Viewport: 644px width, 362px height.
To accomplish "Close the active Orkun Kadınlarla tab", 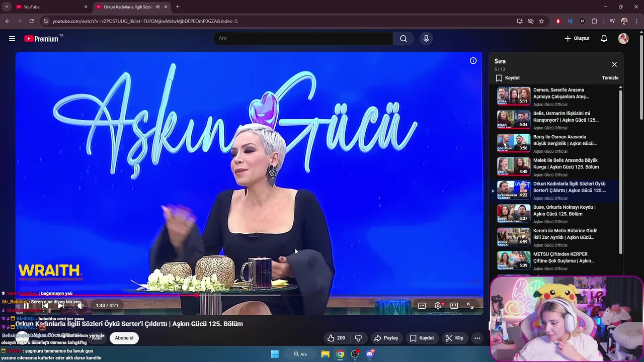I will (x=166, y=7).
